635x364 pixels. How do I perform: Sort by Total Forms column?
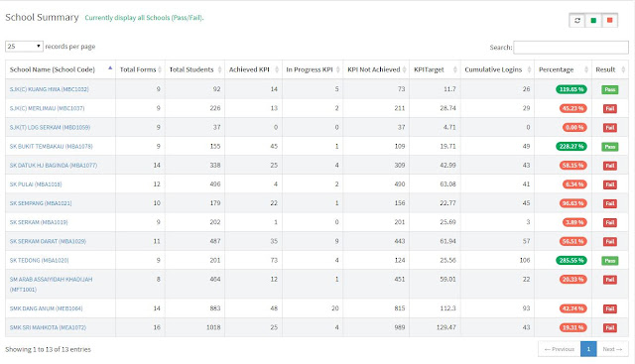pyautogui.click(x=140, y=69)
